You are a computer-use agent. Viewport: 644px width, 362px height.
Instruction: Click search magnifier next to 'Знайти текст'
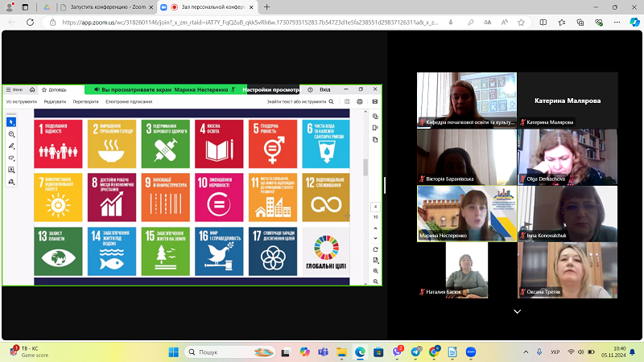point(331,102)
